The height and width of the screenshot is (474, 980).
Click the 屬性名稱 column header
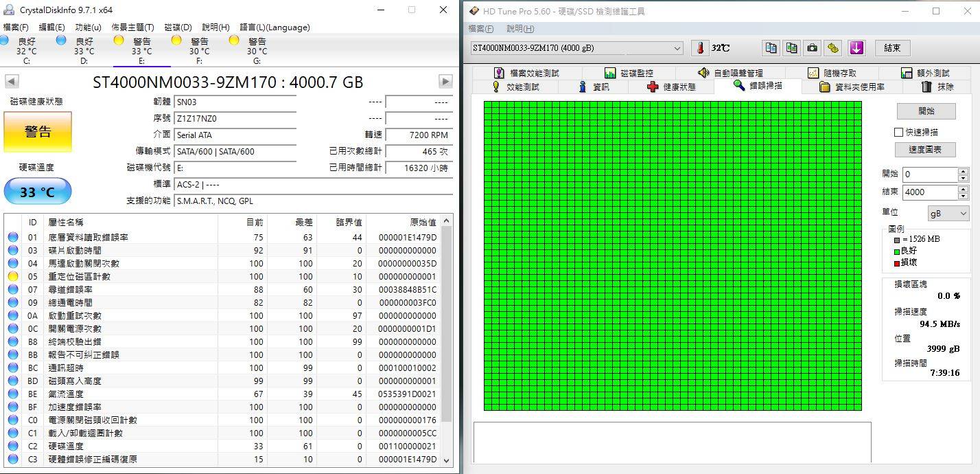(x=130, y=222)
